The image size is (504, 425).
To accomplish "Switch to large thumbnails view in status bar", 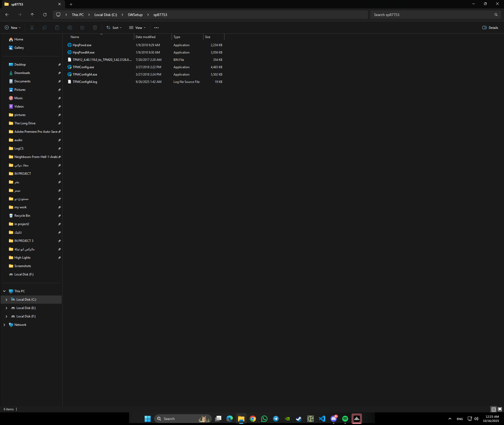I will point(500,409).
